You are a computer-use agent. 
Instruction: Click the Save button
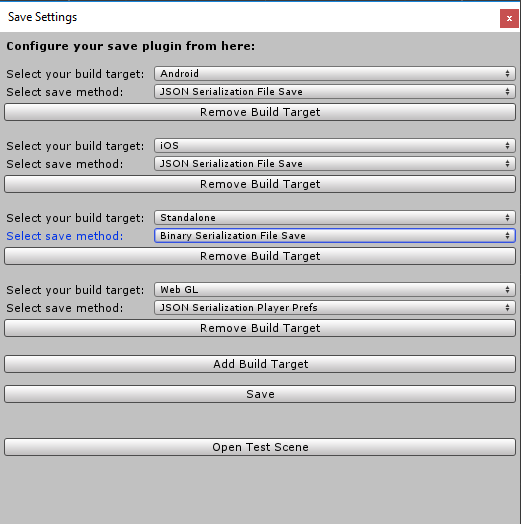click(260, 394)
